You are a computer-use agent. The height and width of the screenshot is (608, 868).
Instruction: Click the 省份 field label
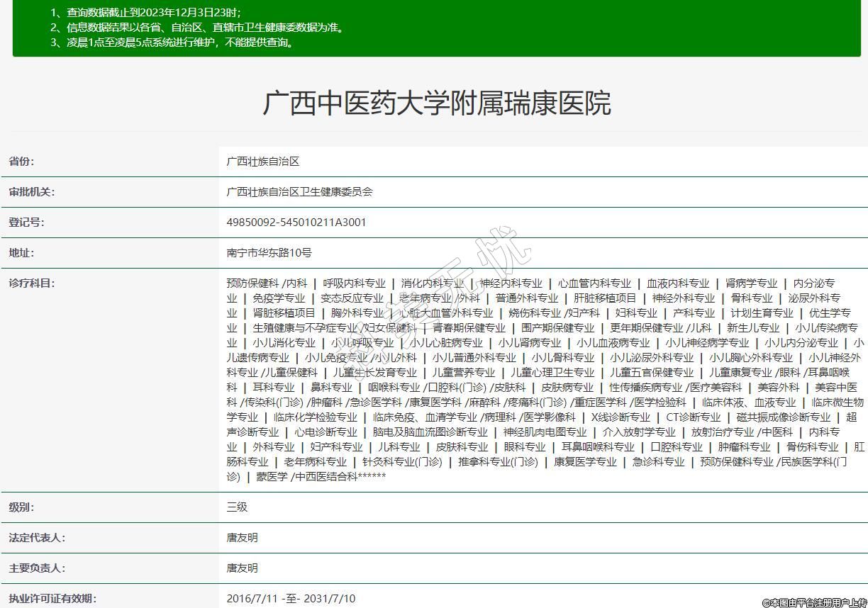(x=21, y=162)
